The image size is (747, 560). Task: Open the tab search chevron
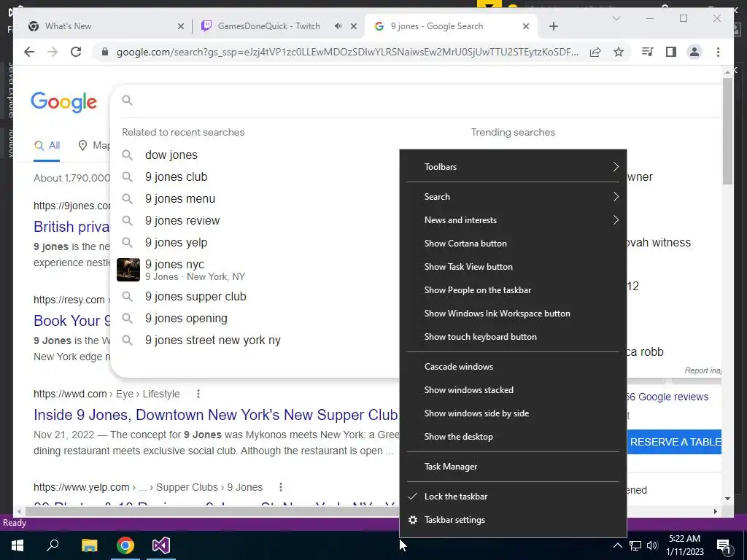coord(616,18)
